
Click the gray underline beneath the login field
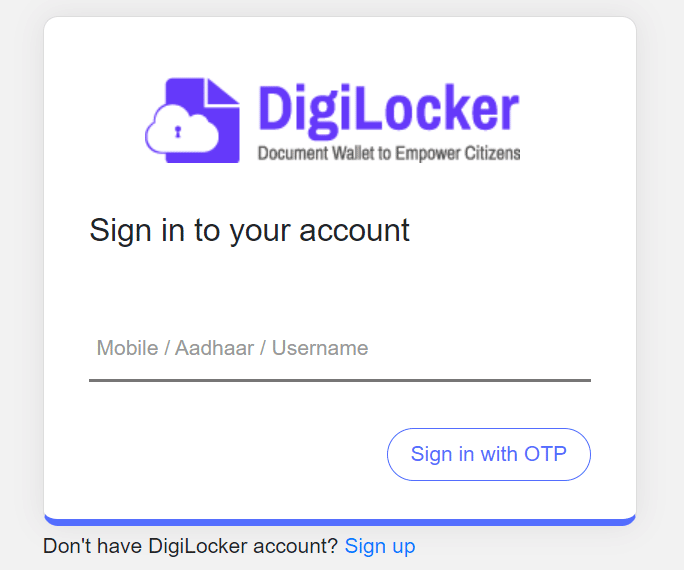pyautogui.click(x=340, y=380)
